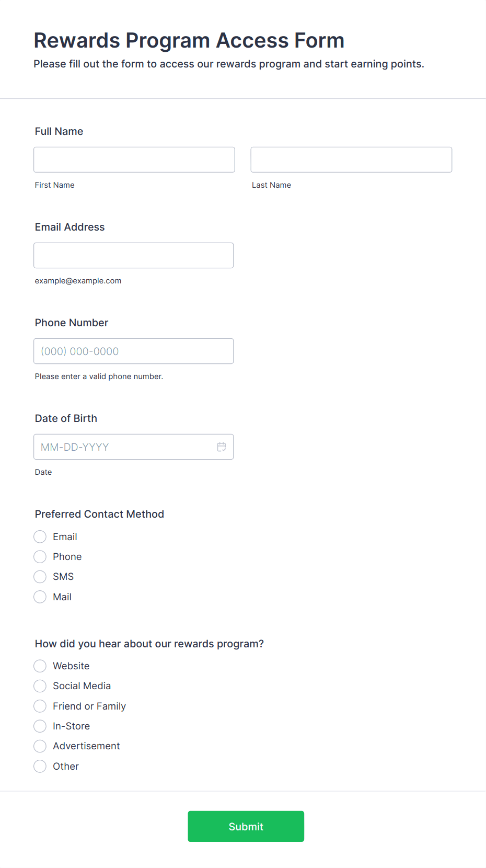Click the green Submit button
This screenshot has width=486, height=868.
[x=246, y=826]
